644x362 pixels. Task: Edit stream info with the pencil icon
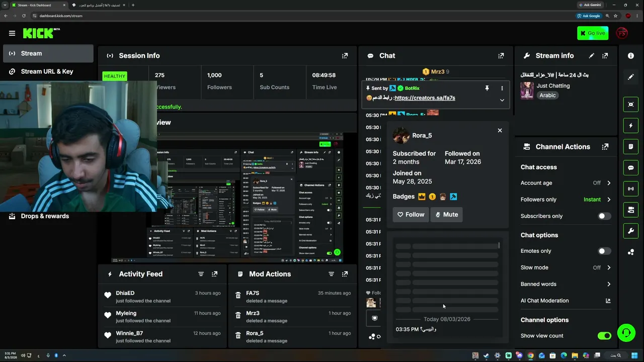click(x=592, y=56)
